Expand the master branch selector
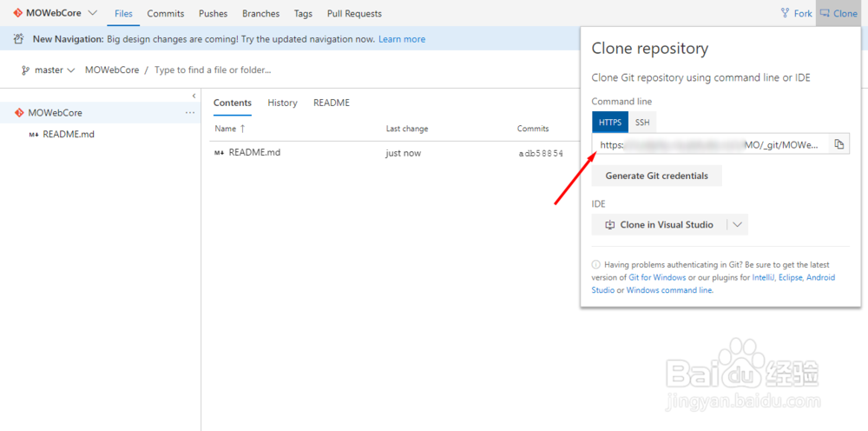This screenshot has height=431, width=868. [48, 70]
